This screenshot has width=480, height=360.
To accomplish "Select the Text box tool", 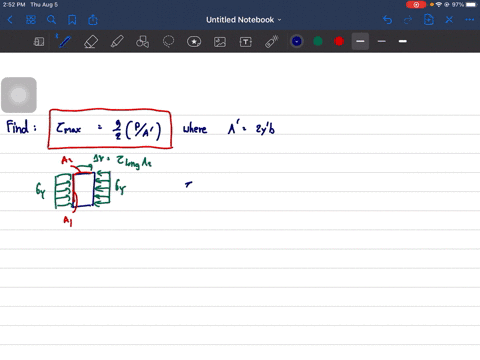I will 245,42.
